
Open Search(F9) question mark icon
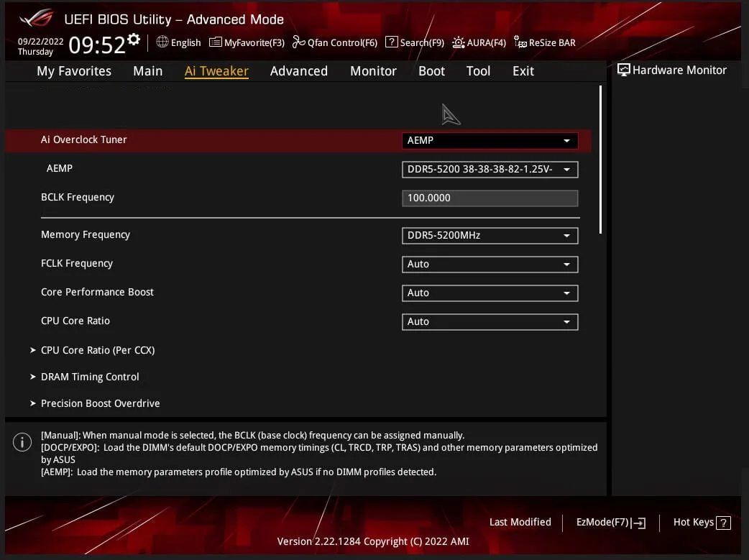pos(391,42)
